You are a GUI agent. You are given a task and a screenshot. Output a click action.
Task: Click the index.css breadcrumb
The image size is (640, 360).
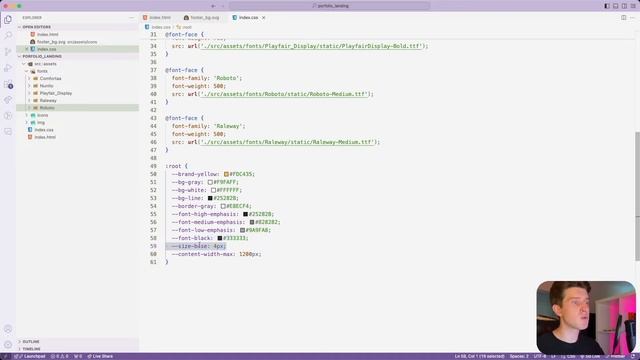pos(158,27)
